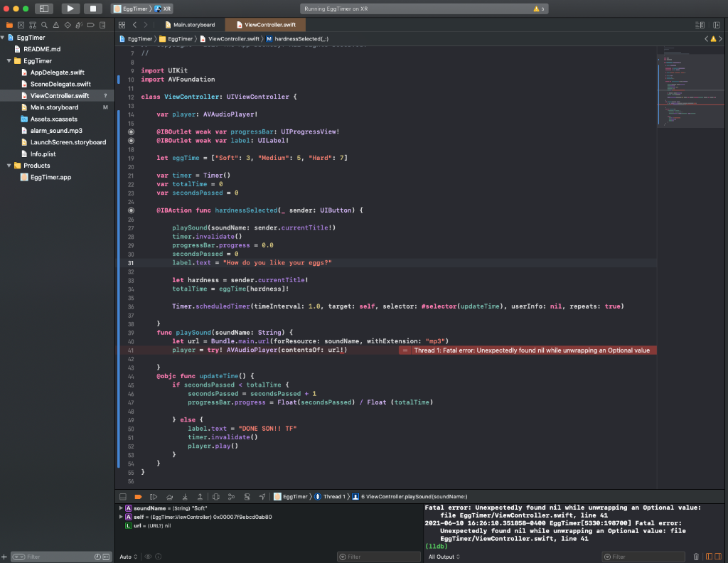This screenshot has height=563, width=728.
Task: Select alarm_sound.mp3 file
Action: [x=51, y=131]
